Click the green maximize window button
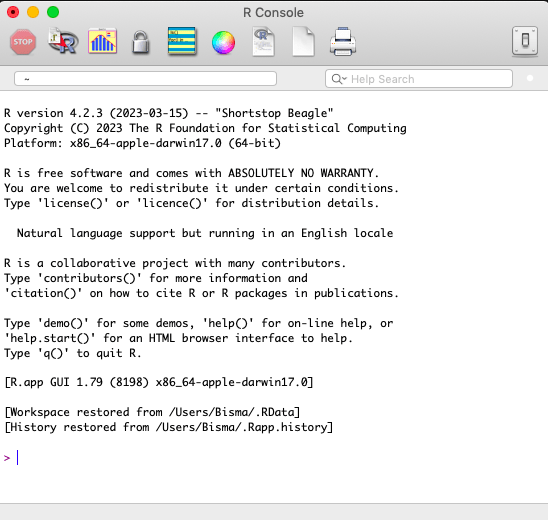Viewport: 548px width, 520px height. coord(53,12)
